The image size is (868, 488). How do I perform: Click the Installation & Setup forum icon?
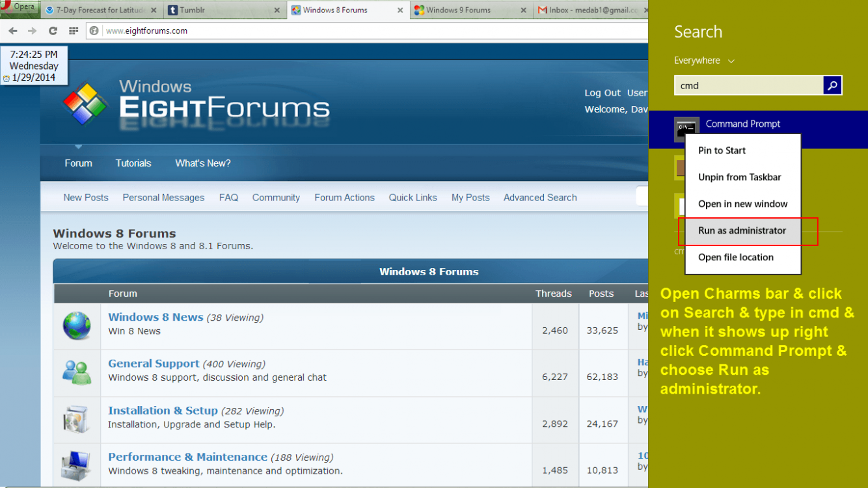(x=77, y=418)
